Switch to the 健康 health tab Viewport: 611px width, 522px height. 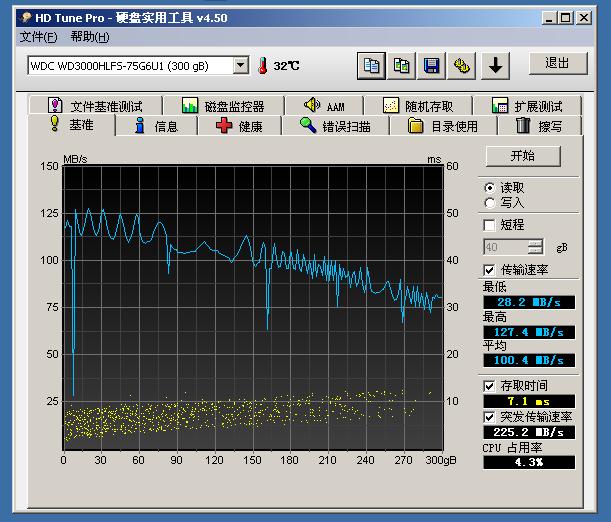click(240, 126)
